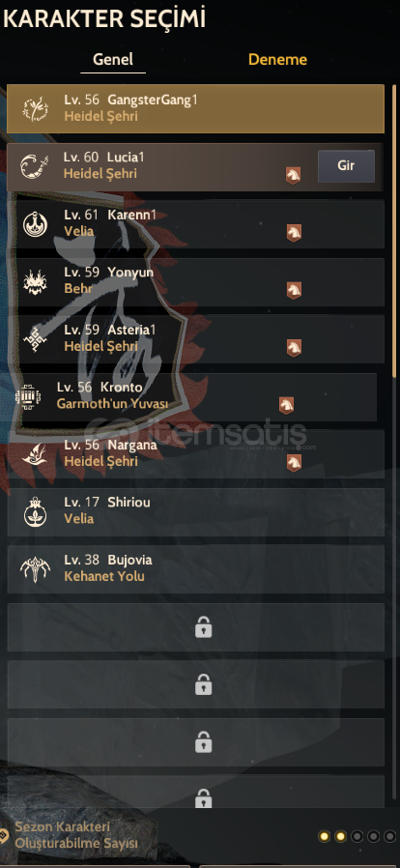The width and height of the screenshot is (400, 868).
Task: Click the horse badge on Asteria1 row
Action: pos(294,348)
